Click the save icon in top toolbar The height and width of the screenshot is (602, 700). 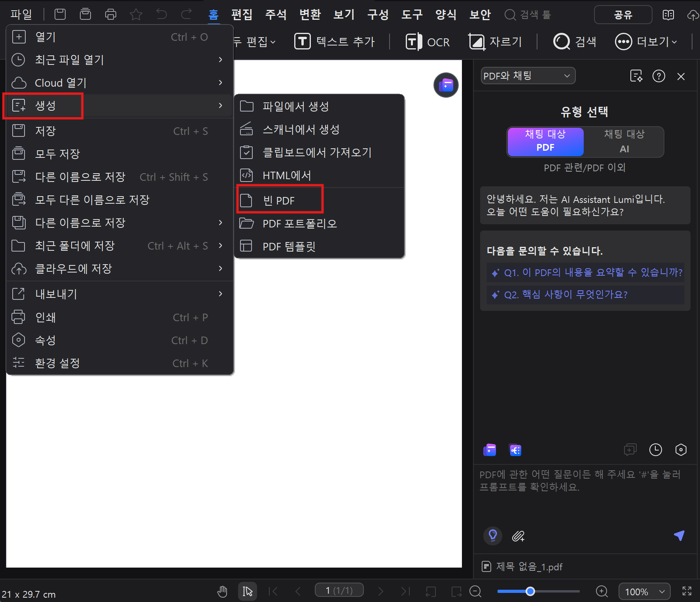(60, 14)
